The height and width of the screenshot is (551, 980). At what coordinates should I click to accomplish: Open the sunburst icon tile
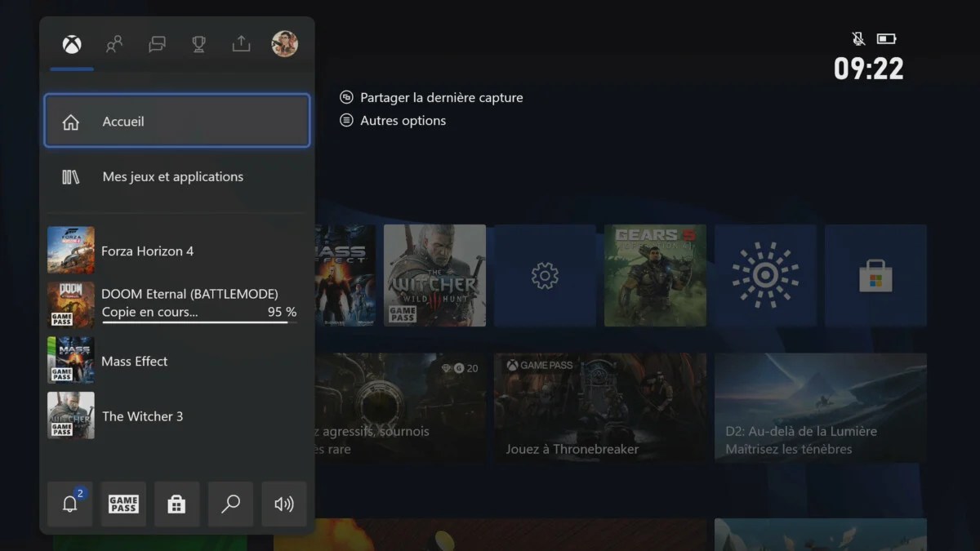[x=765, y=276]
